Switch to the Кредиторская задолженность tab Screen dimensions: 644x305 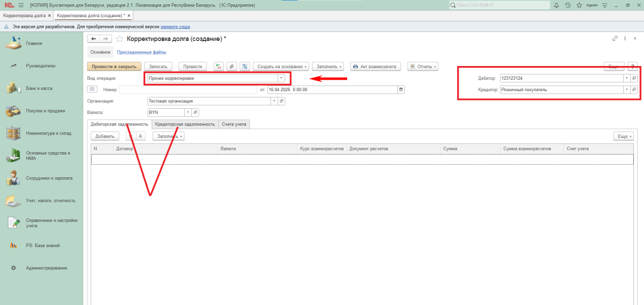[x=185, y=124]
